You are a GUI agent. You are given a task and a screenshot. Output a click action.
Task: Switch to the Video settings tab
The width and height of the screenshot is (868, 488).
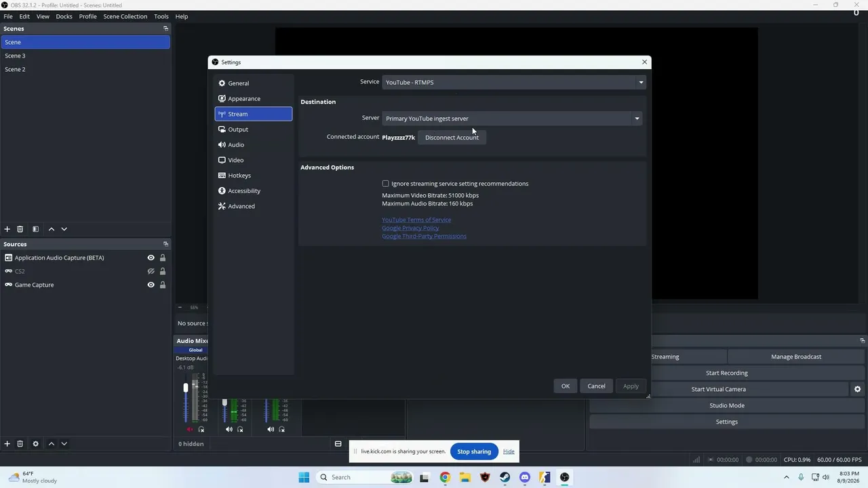pos(254,160)
